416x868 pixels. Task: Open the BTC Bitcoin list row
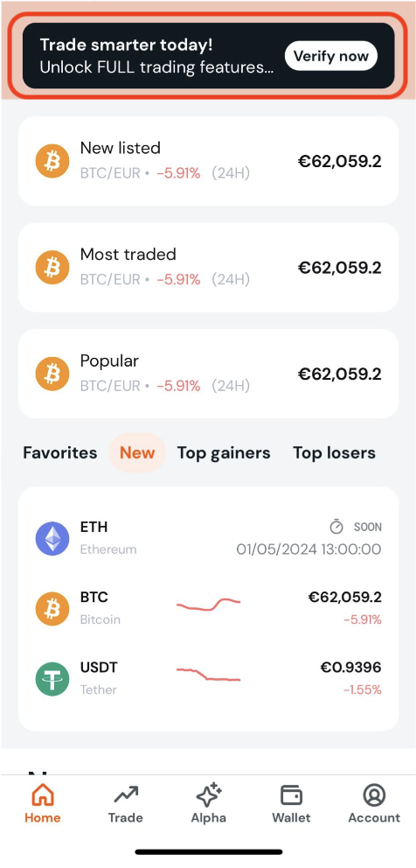pyautogui.click(x=209, y=608)
